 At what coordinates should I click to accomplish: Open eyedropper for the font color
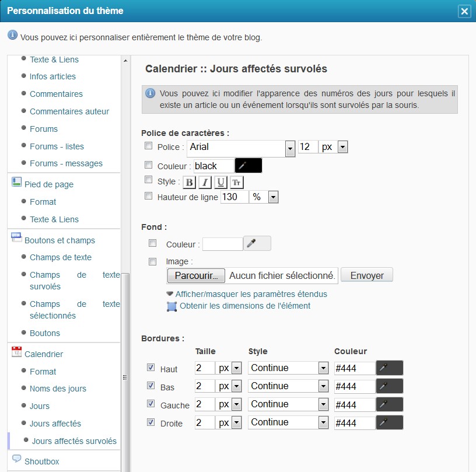pyautogui.click(x=248, y=166)
